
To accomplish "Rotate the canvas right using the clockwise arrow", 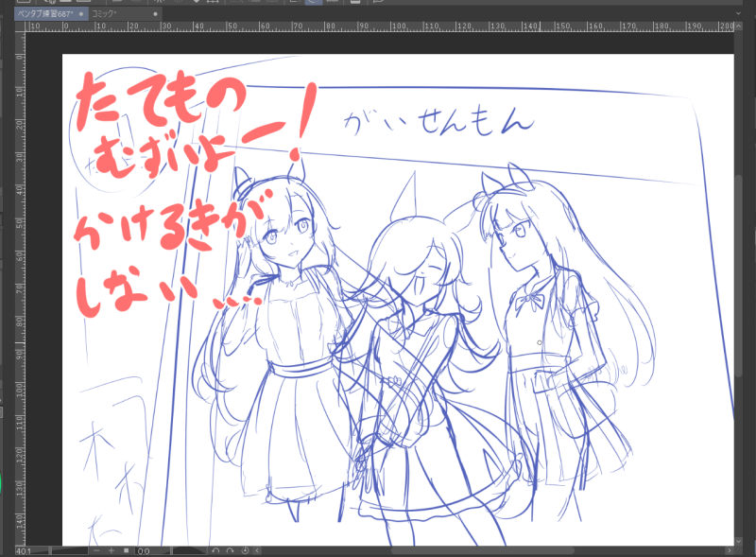I will click(x=230, y=550).
